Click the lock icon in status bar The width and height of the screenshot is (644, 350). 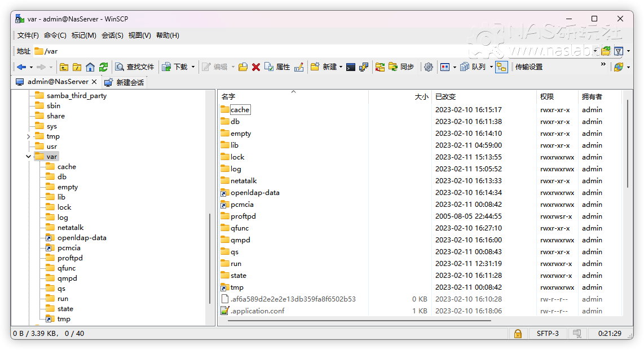(518, 334)
